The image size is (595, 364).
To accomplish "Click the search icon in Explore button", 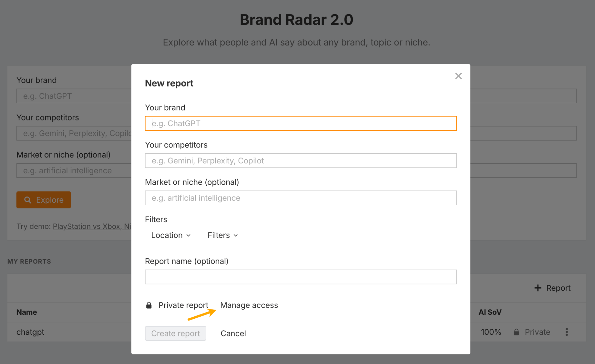I will (x=28, y=200).
